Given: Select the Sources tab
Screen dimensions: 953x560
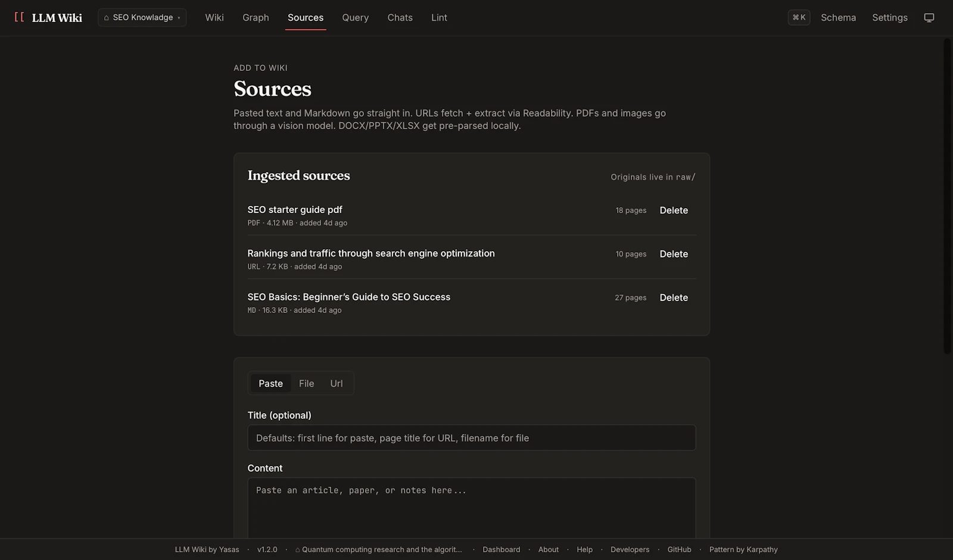Looking at the screenshot, I should [306, 17].
